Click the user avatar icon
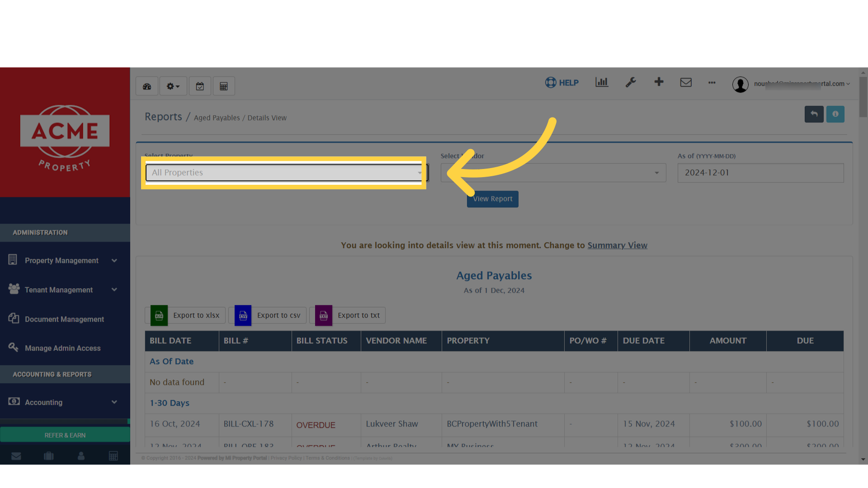This screenshot has width=868, height=488. pyautogui.click(x=740, y=84)
